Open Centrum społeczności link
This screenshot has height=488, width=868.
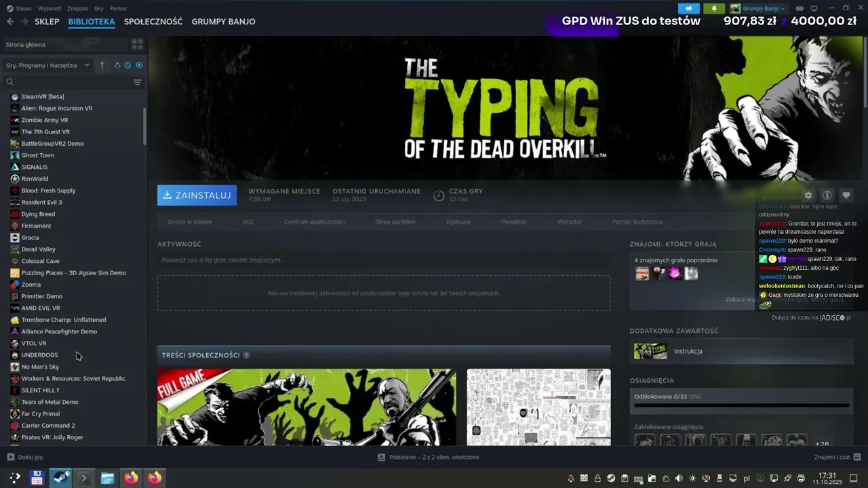click(314, 222)
